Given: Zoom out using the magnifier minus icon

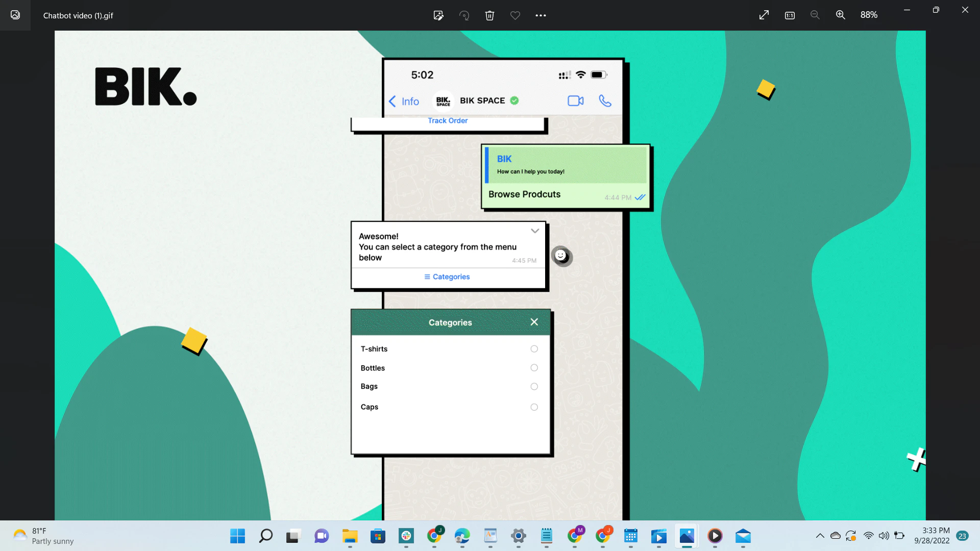Looking at the screenshot, I should (x=815, y=15).
